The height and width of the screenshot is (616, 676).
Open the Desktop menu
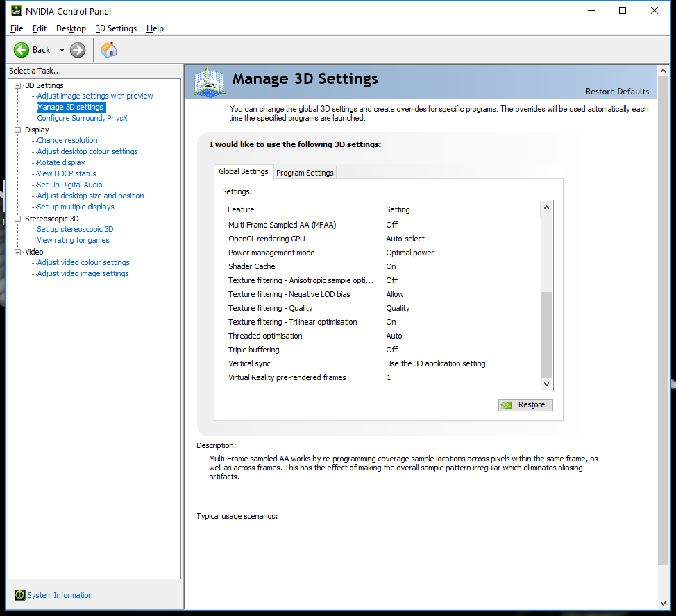71,28
